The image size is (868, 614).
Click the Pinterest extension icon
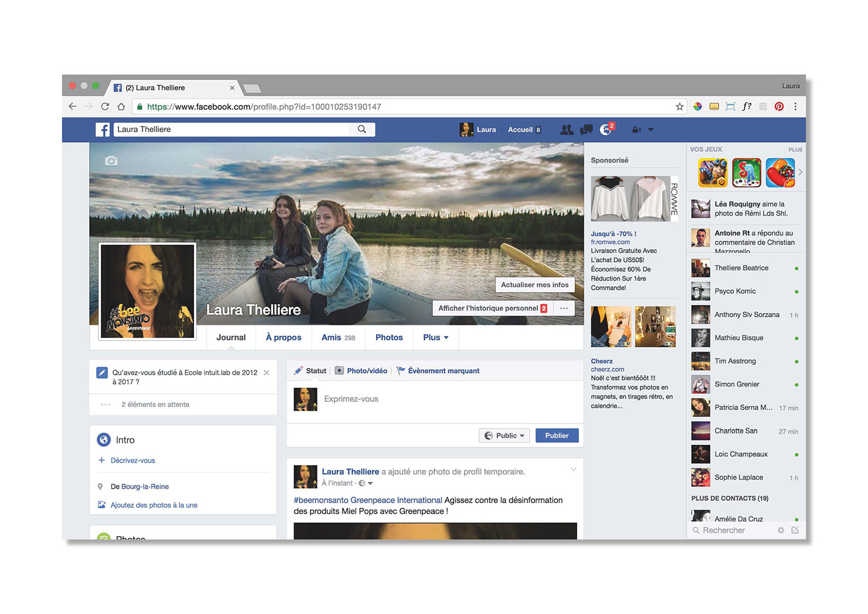pyautogui.click(x=779, y=107)
